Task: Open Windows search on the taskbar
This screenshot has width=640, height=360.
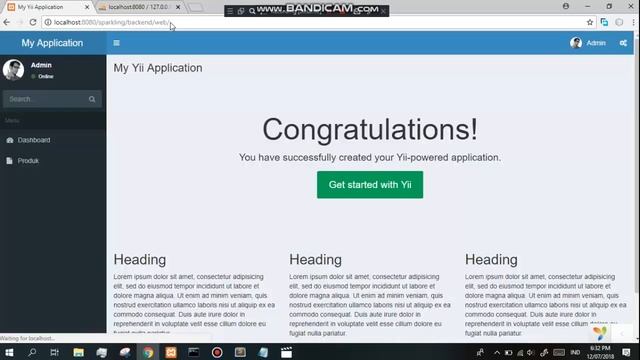Action: coord(32,352)
